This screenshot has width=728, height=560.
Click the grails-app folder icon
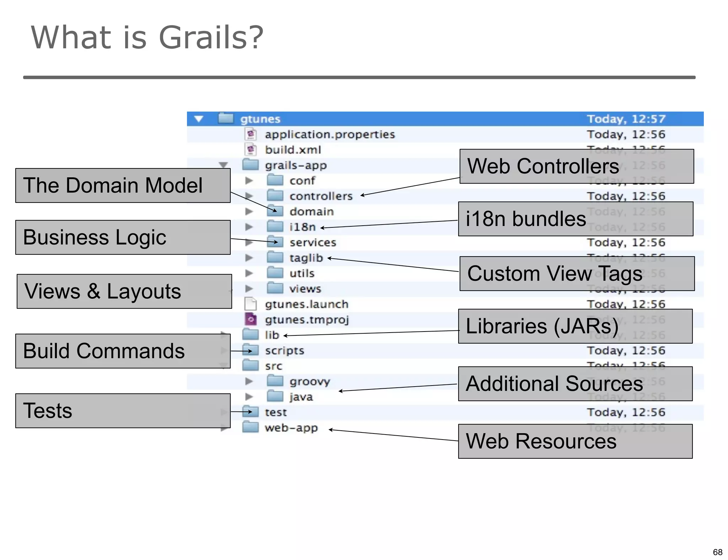coord(250,165)
